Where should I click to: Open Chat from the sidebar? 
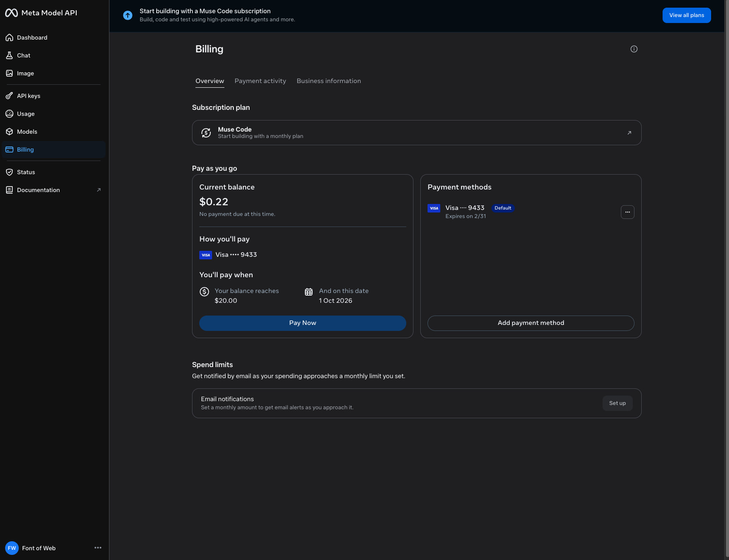[x=54, y=55]
